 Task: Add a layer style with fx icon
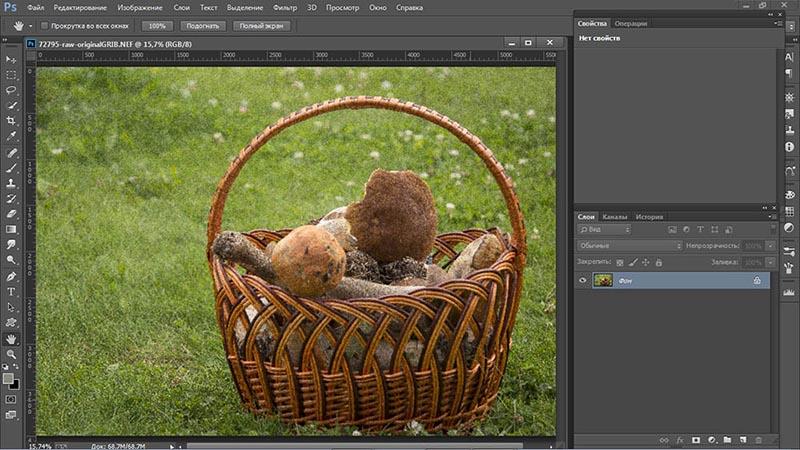coord(680,440)
